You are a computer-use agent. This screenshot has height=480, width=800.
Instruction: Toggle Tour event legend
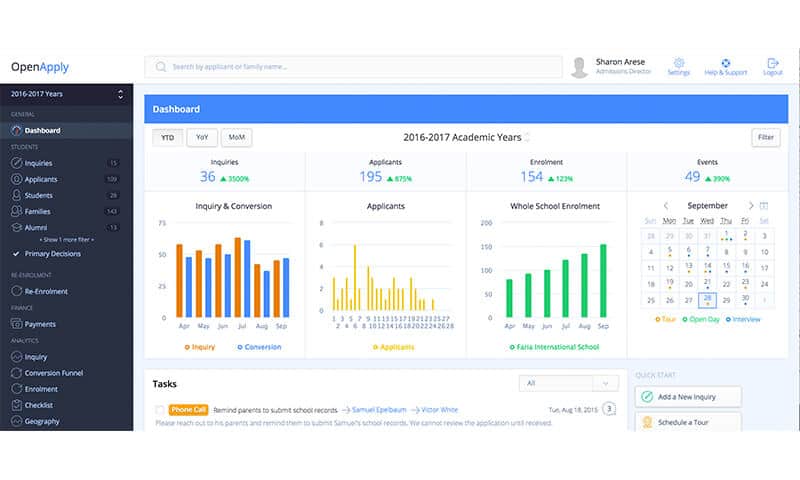[665, 319]
